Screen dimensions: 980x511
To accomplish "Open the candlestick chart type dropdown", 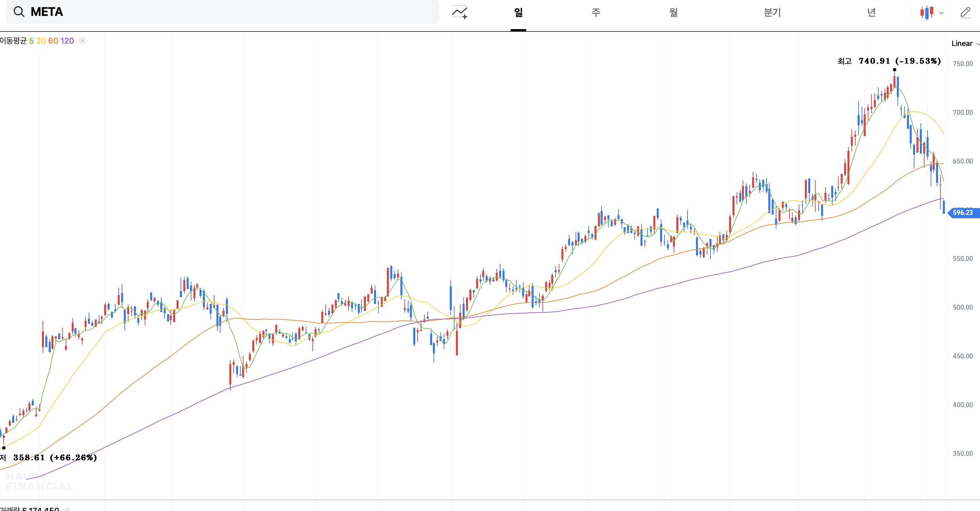I will coord(931,13).
